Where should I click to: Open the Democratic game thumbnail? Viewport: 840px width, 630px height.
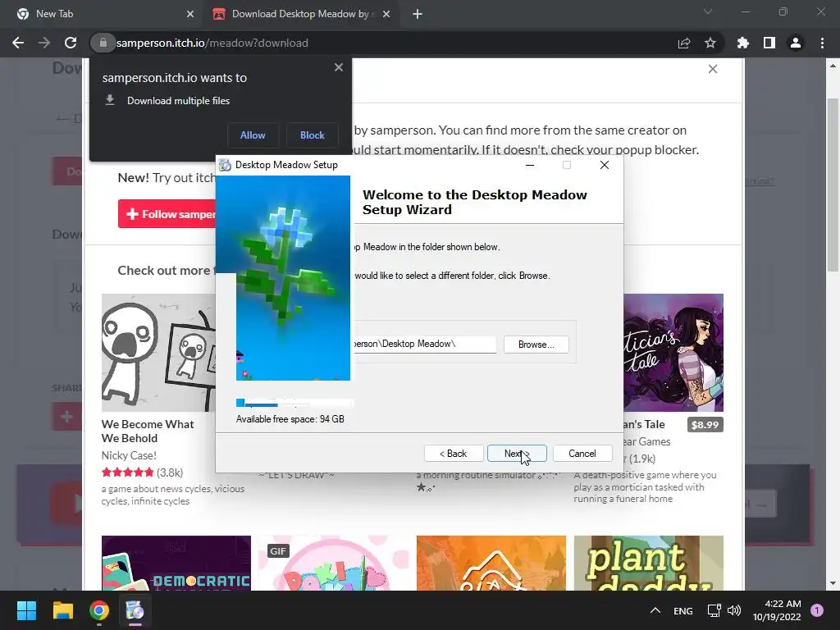pyautogui.click(x=176, y=563)
